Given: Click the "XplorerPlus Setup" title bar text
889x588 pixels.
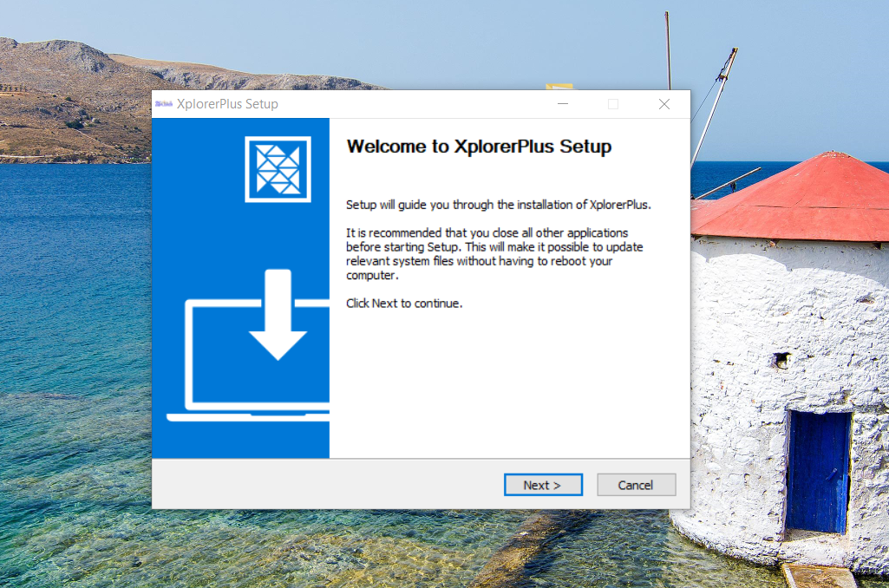Looking at the screenshot, I should point(227,104).
